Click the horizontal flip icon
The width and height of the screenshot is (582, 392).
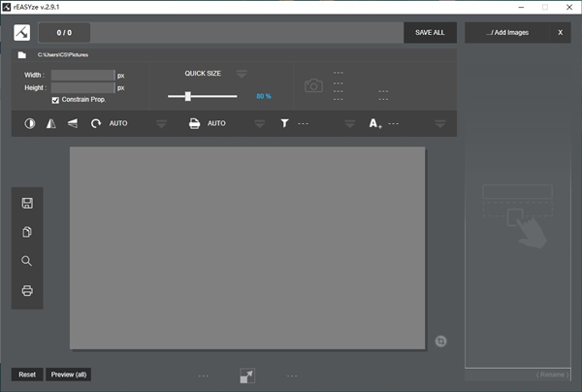point(51,123)
